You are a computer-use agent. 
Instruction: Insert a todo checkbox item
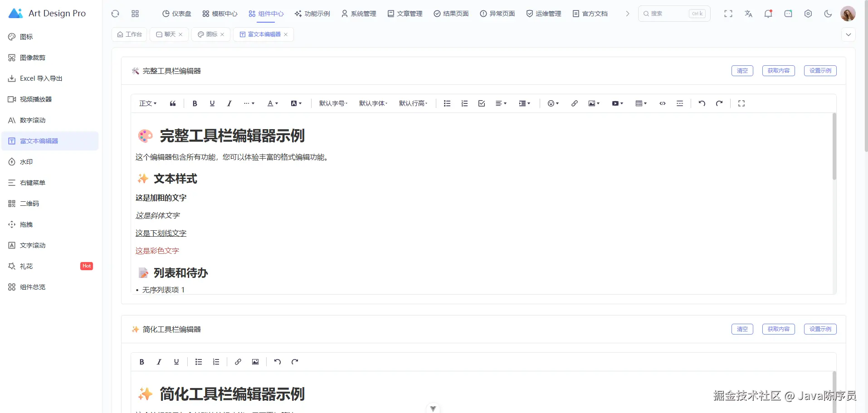click(x=481, y=103)
